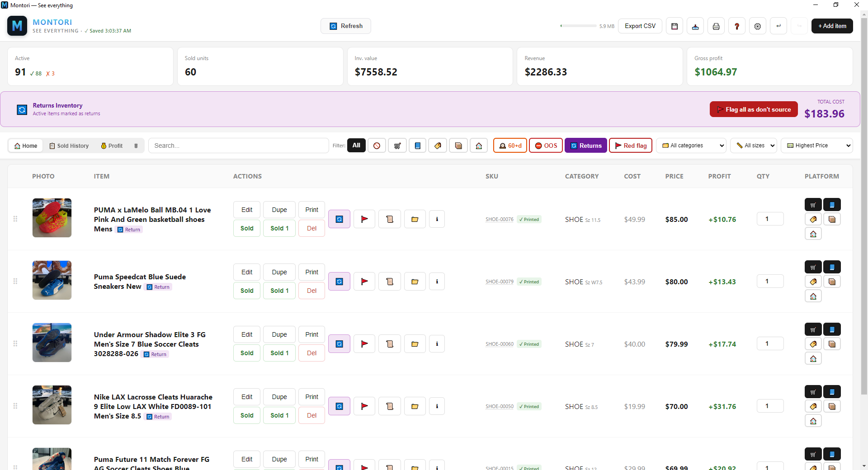
Task: Click Gross profit value $1064.97
Action: [x=716, y=72]
